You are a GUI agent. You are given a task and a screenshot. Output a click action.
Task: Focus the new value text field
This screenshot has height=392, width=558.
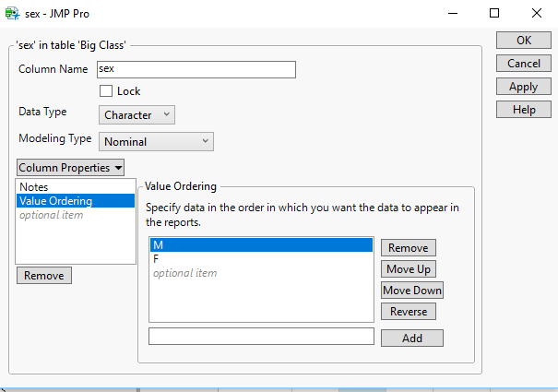coord(261,337)
